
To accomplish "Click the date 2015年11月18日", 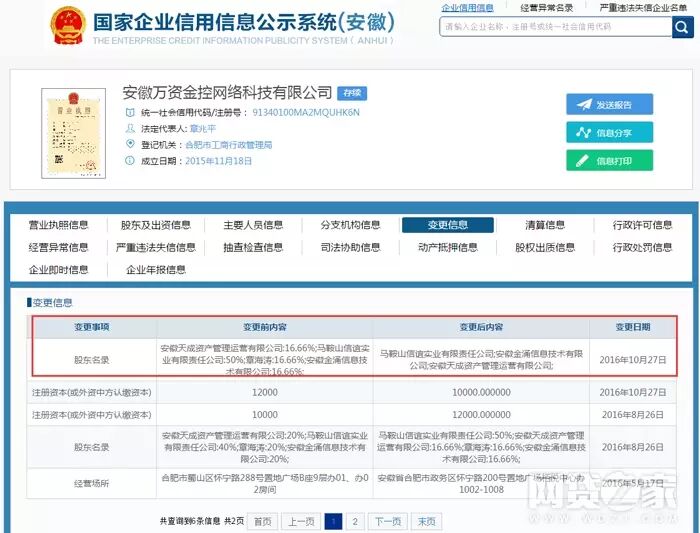I will point(218,161).
